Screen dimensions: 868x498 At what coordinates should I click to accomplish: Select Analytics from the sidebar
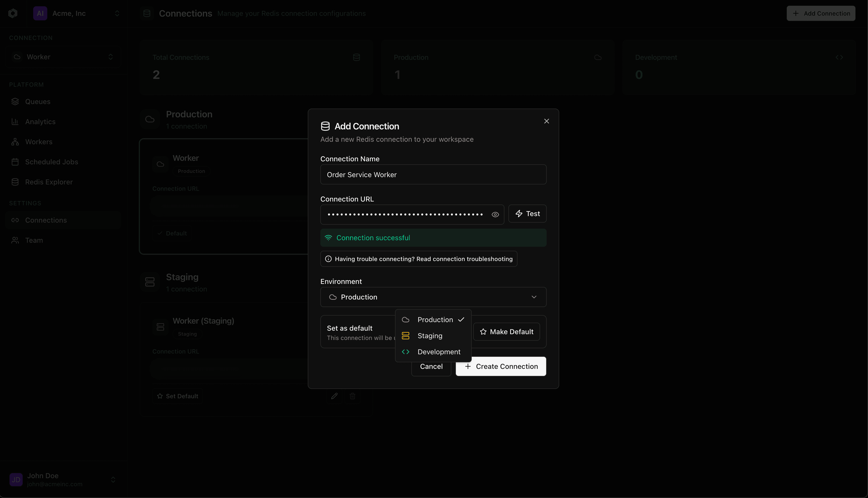tap(40, 121)
